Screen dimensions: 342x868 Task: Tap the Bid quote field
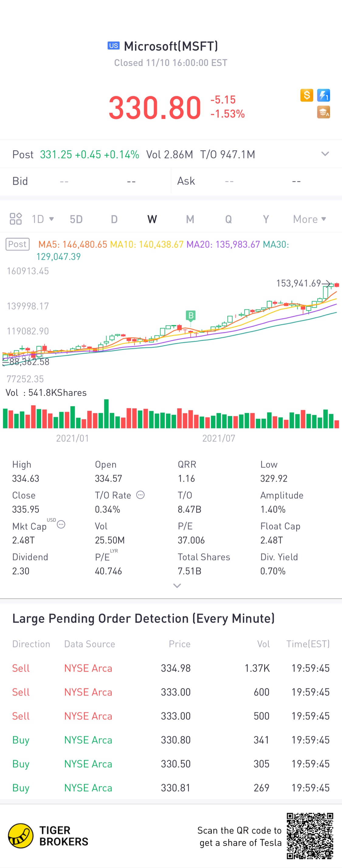[x=85, y=181]
